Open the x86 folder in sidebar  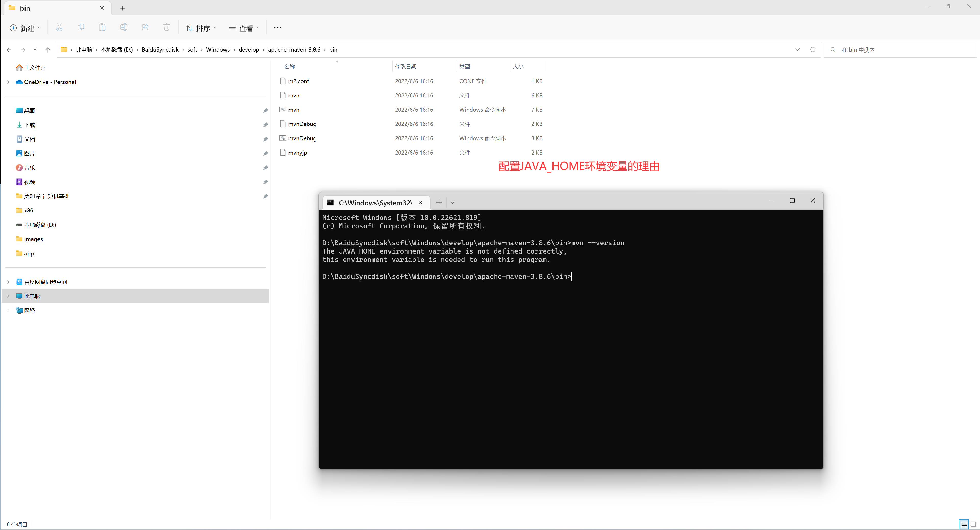pyautogui.click(x=24, y=210)
